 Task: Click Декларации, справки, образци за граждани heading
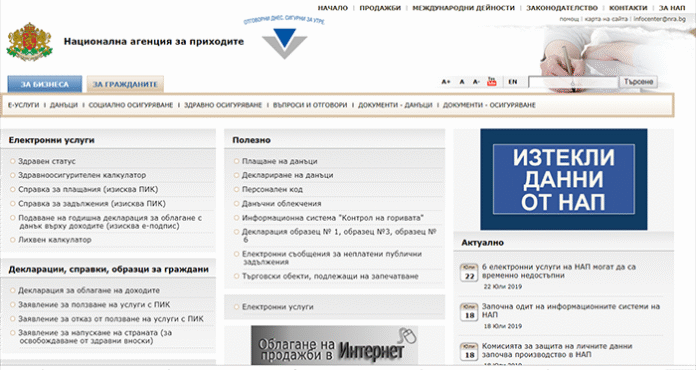pos(108,270)
